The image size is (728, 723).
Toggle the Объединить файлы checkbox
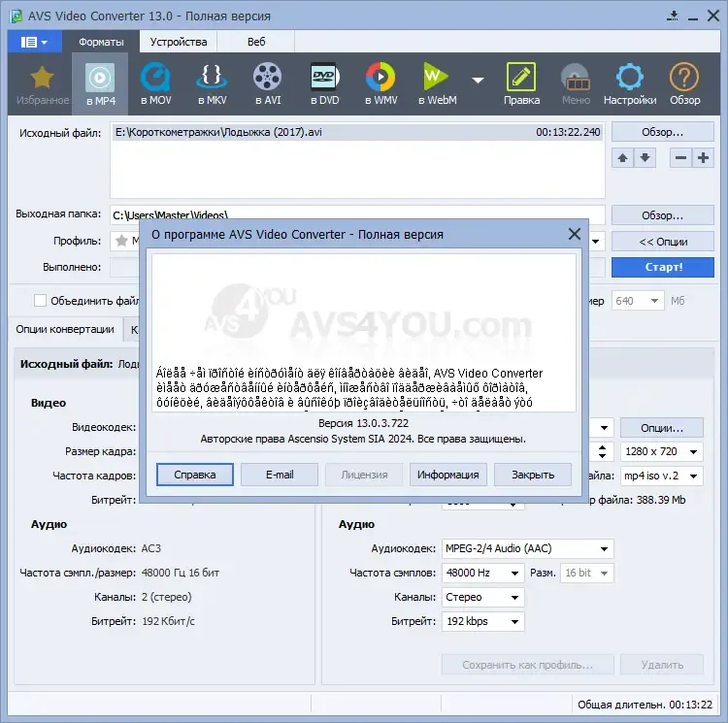41,301
